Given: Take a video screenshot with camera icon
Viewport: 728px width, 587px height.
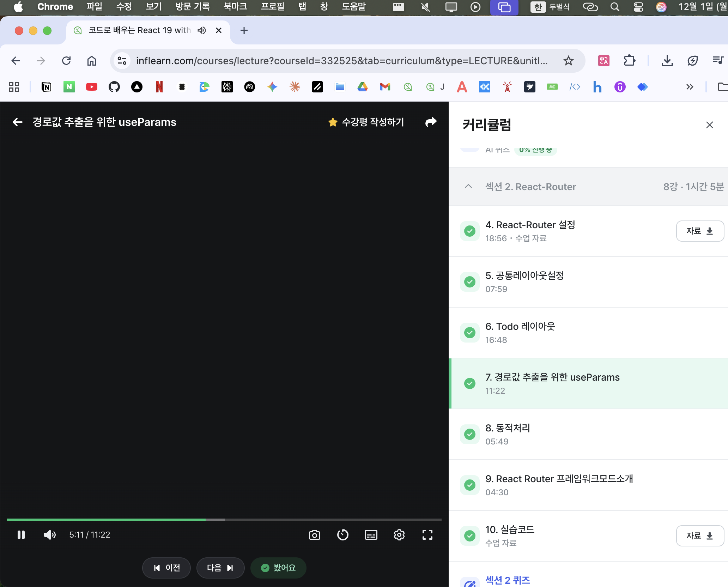Looking at the screenshot, I should (314, 535).
